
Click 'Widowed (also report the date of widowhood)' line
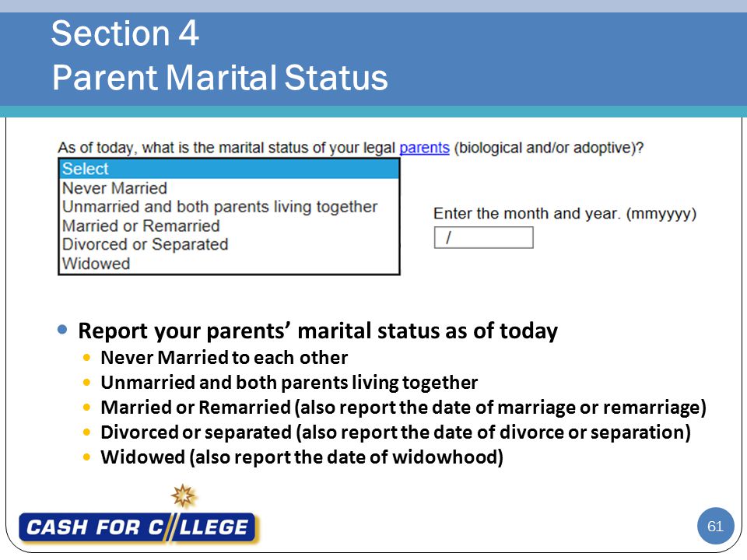pos(302,457)
